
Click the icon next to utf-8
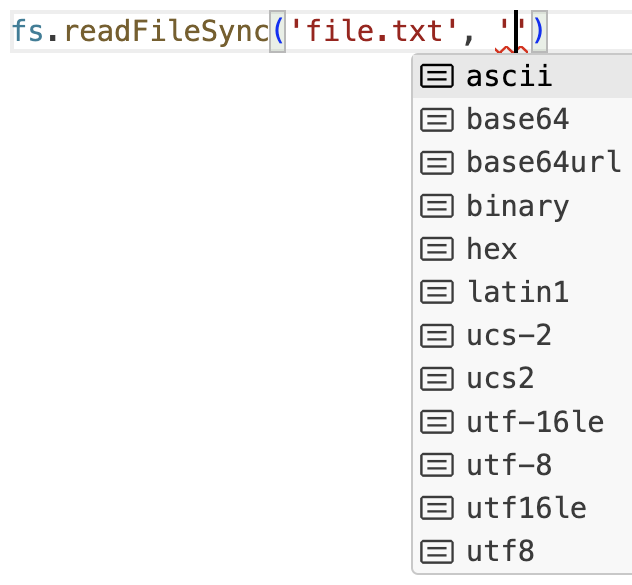click(437, 465)
